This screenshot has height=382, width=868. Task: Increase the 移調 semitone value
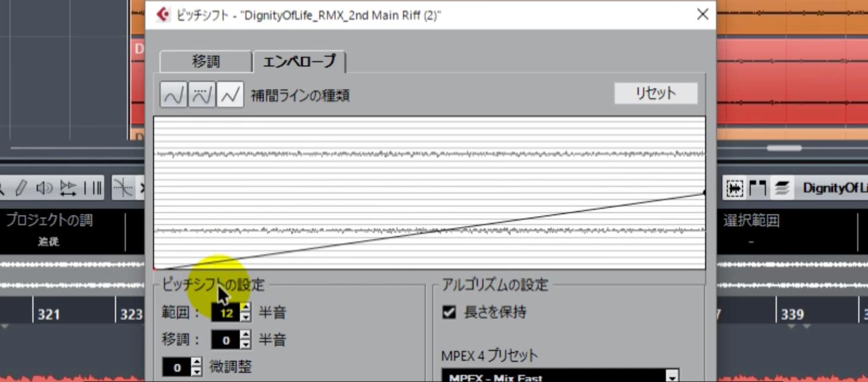point(245,334)
